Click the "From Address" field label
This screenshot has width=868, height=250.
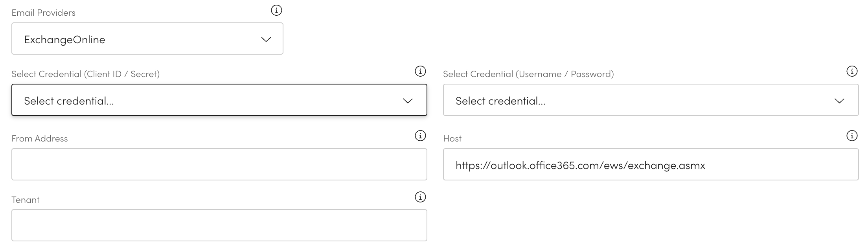(39, 139)
